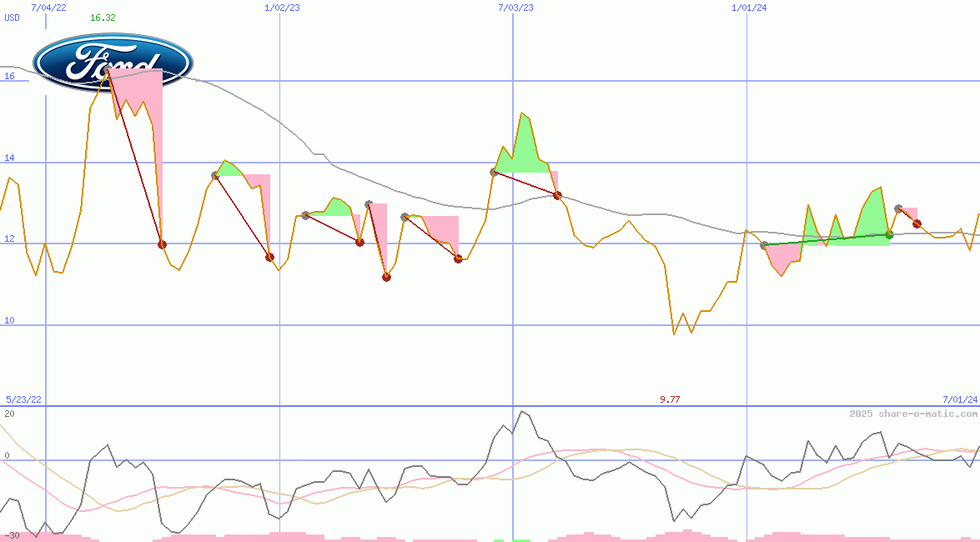Click the 9.77 low price label
This screenshot has width=980, height=542.
tap(670, 399)
